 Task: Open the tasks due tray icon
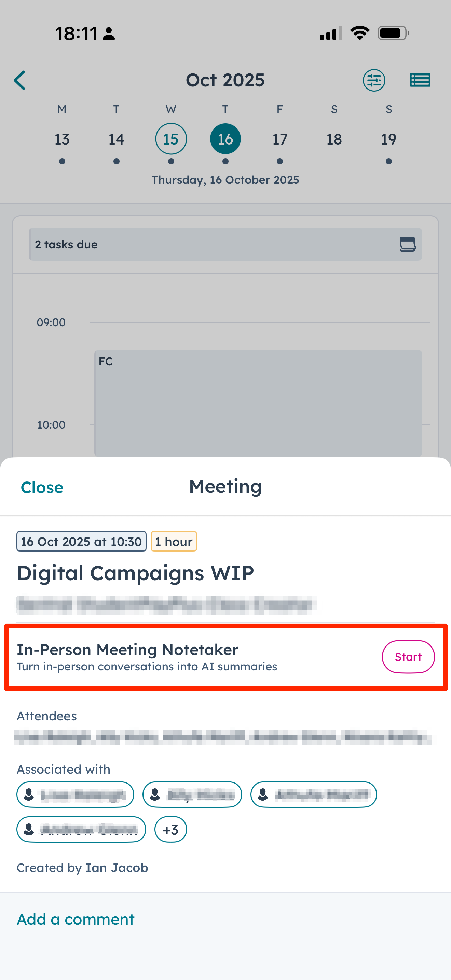407,244
